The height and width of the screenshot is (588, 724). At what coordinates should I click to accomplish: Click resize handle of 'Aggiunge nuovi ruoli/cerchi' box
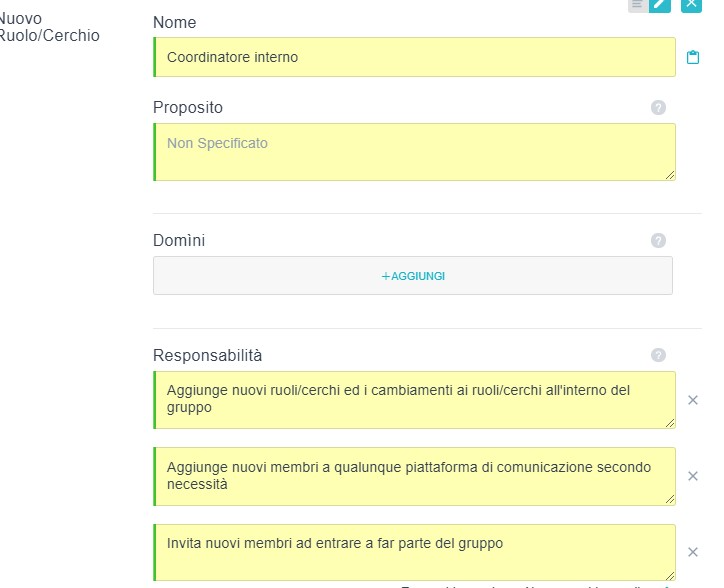coord(670,422)
